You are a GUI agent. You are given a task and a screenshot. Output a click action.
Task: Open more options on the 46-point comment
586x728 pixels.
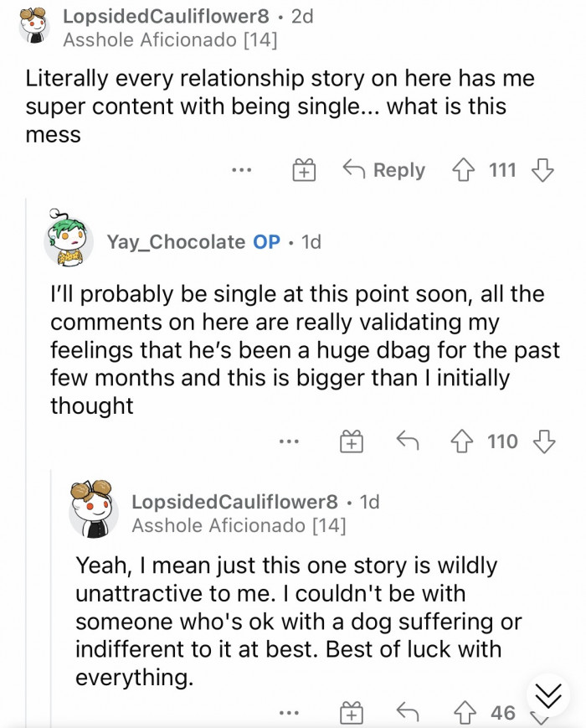point(290,713)
